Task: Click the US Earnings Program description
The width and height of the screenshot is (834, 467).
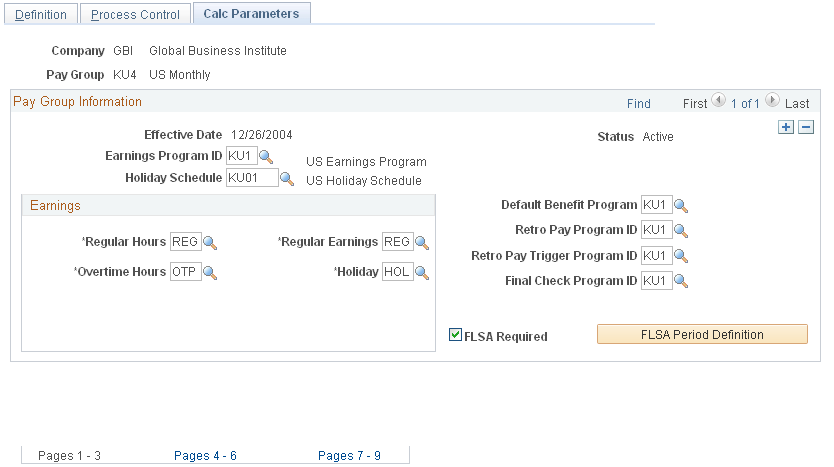Action: point(366,162)
